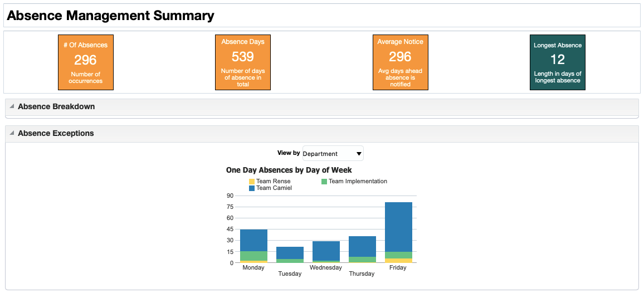
Task: Open the View by Department dropdown
Action: (x=333, y=153)
